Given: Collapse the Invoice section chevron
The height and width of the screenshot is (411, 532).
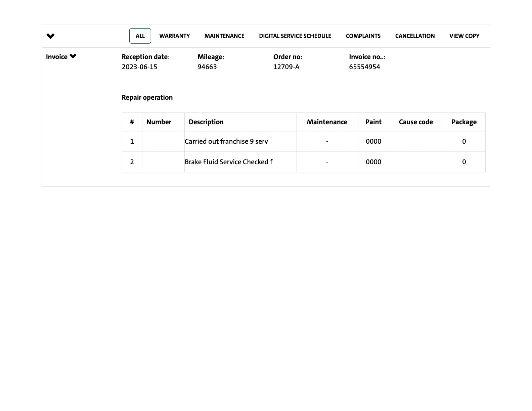Looking at the screenshot, I should click(x=73, y=56).
